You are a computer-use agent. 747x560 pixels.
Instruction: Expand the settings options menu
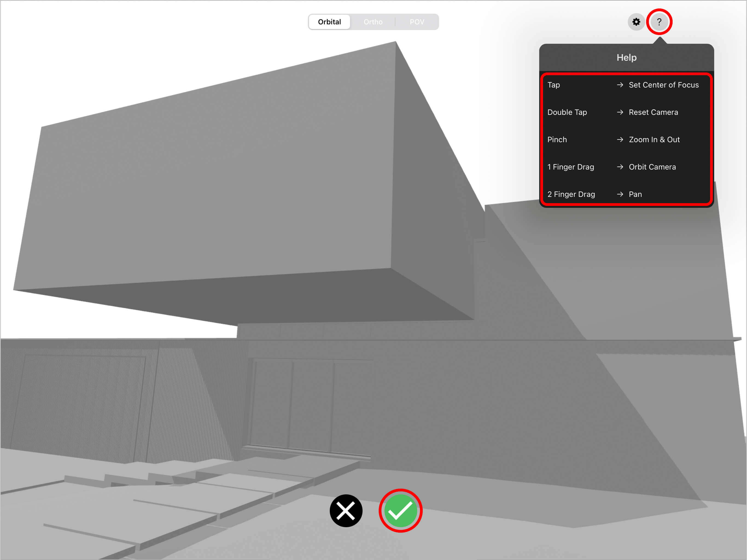[636, 22]
